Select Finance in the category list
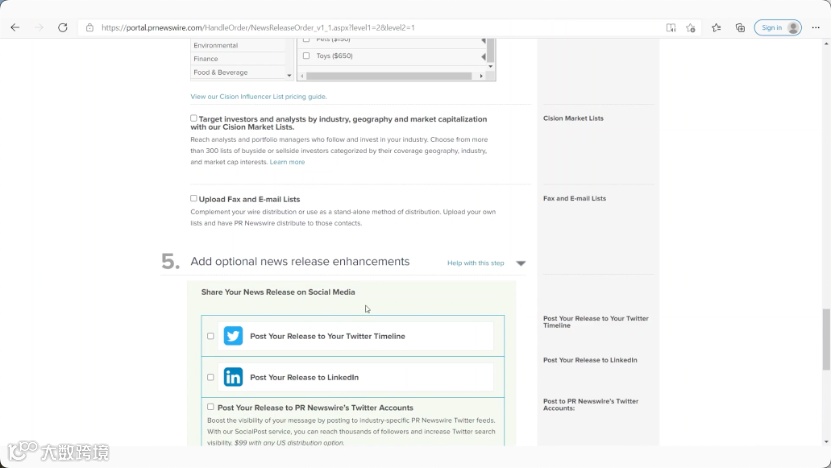The image size is (832, 468). [x=206, y=59]
